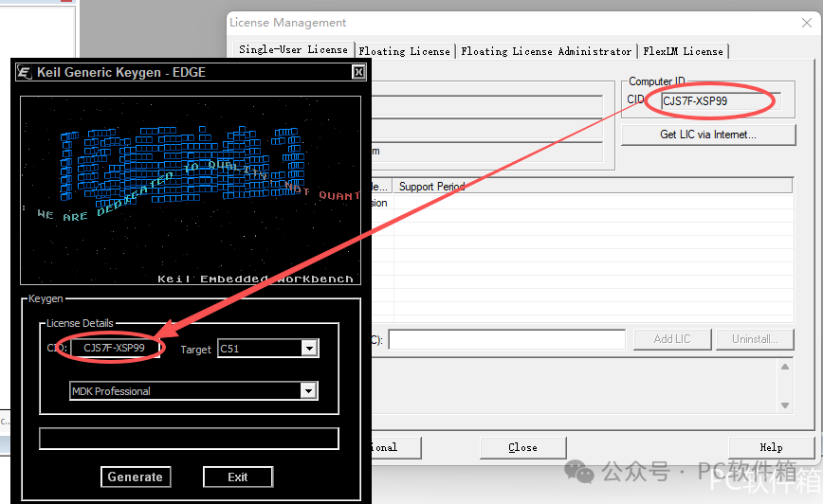The width and height of the screenshot is (823, 504).
Task: Click the CID field in License Details
Action: [x=115, y=348]
